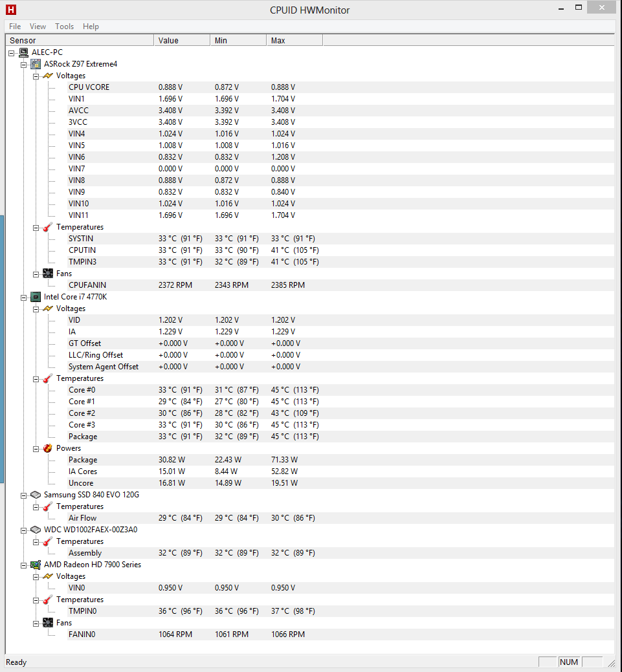Collapse the AMD Radeon HD 7900 node

[x=23, y=565]
